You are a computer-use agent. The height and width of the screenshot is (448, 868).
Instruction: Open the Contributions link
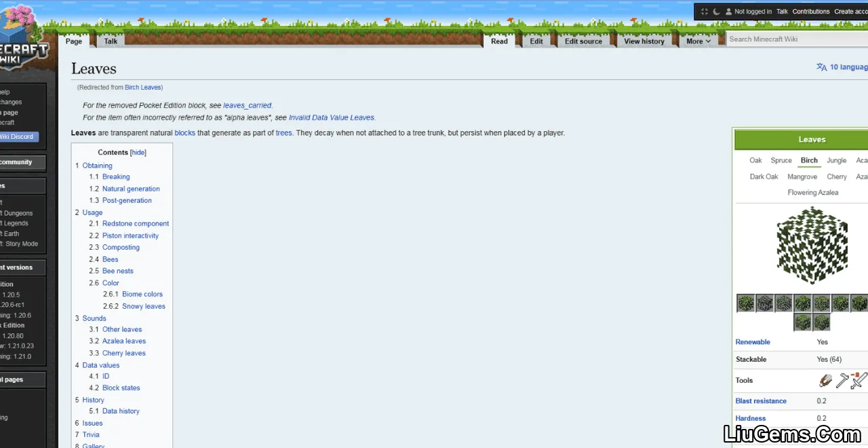point(811,12)
